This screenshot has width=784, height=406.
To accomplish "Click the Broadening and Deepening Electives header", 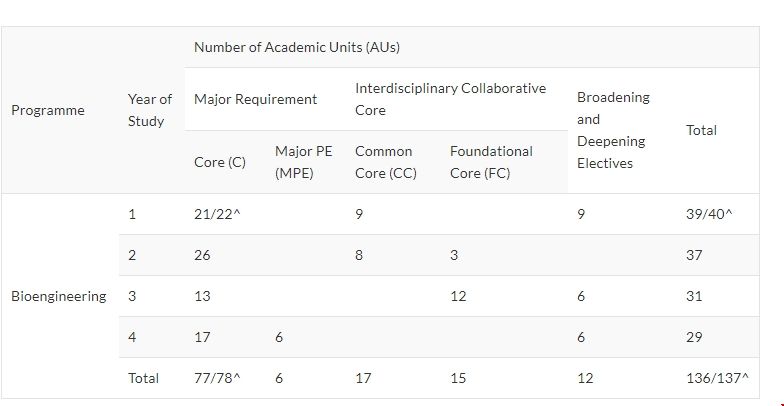I will 613,130.
